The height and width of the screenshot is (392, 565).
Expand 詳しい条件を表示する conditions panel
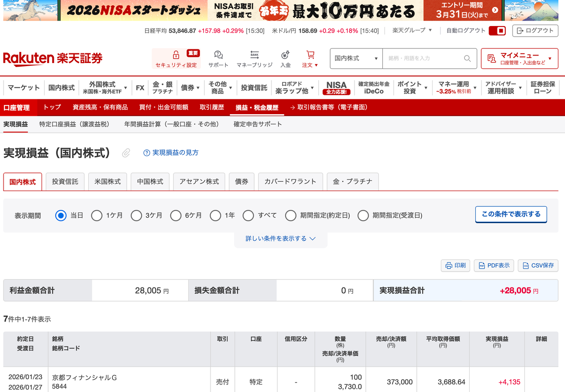[x=281, y=238]
